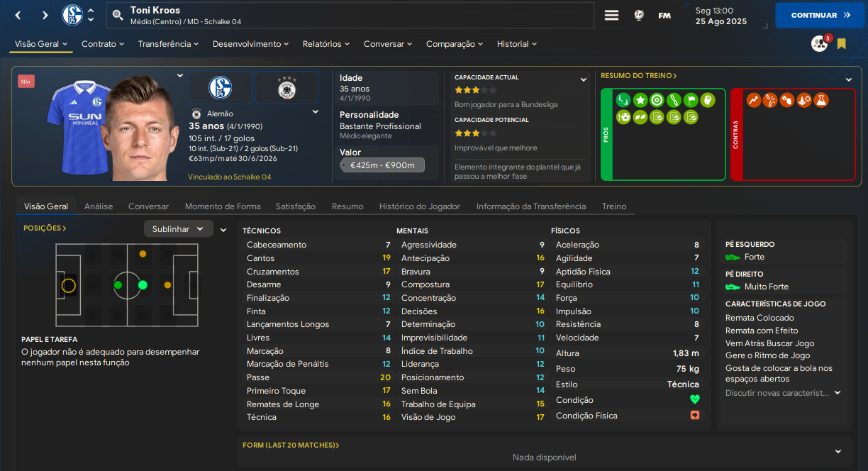Screen dimensions: 868x471
Task: Open the hamburger menu icon
Action: click(x=611, y=15)
